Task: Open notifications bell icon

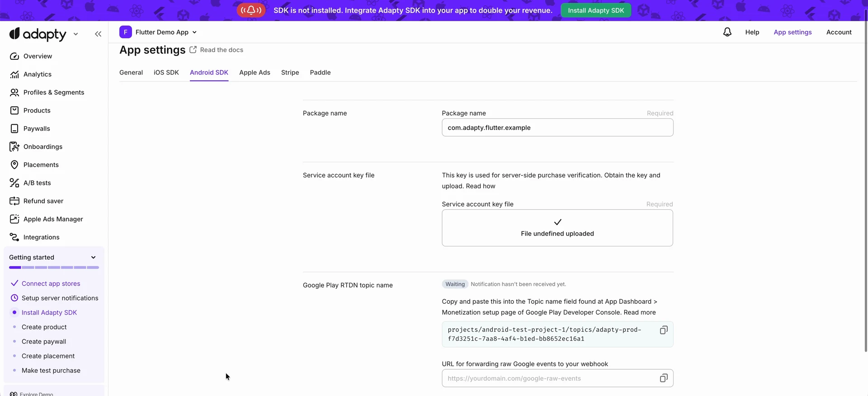Action: click(x=727, y=32)
